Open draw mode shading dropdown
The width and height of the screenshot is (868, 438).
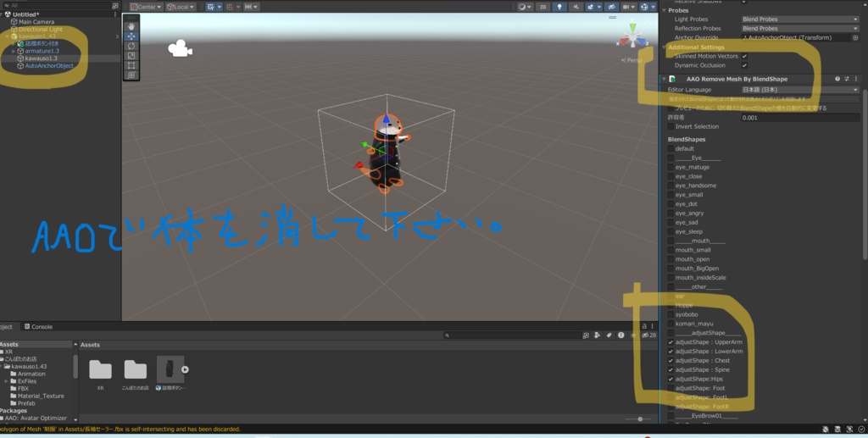pos(524,7)
